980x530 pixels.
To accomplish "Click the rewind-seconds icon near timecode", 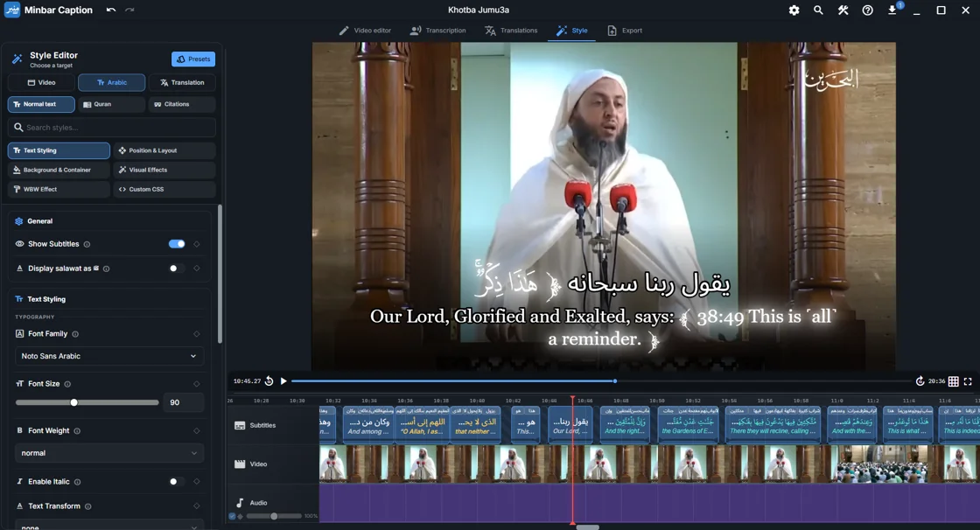I will (269, 380).
